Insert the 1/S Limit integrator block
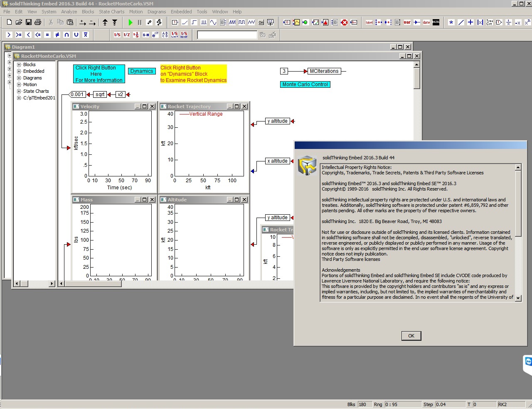The width and height of the screenshot is (532, 409). [x=175, y=35]
